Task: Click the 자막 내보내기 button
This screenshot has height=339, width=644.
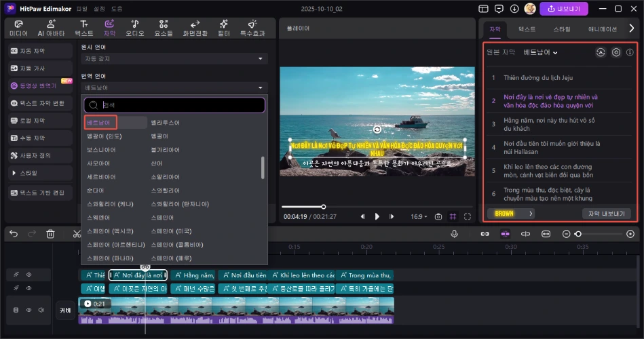Action: pyautogui.click(x=607, y=214)
